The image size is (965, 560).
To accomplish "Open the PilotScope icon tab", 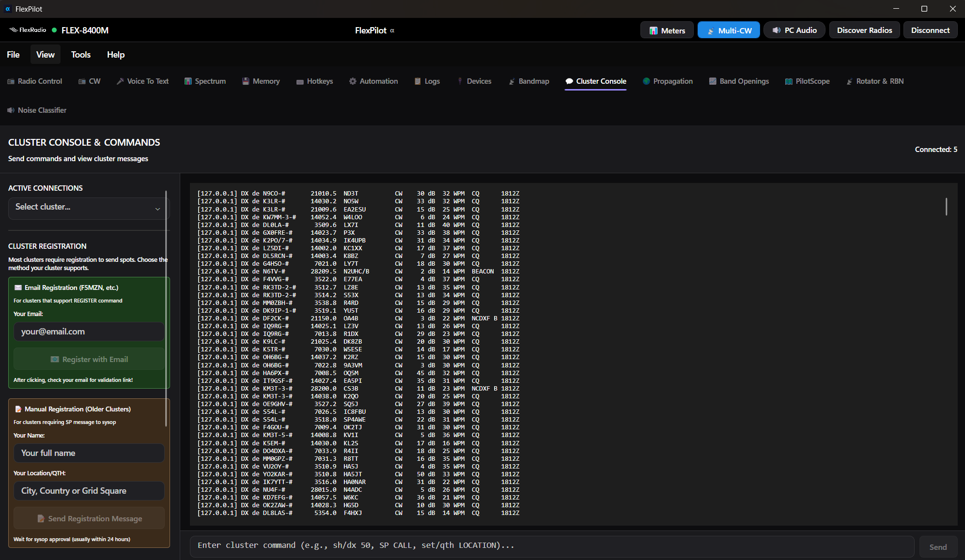I will tap(789, 81).
